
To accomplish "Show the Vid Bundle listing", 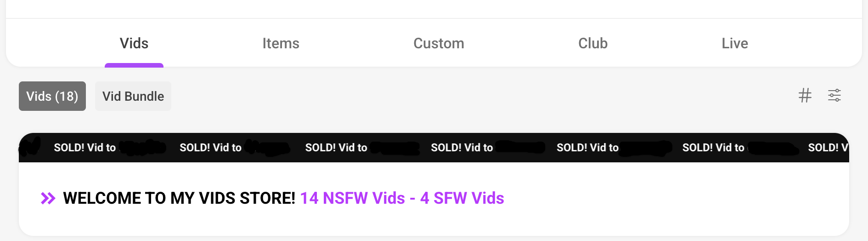I will click(x=133, y=96).
